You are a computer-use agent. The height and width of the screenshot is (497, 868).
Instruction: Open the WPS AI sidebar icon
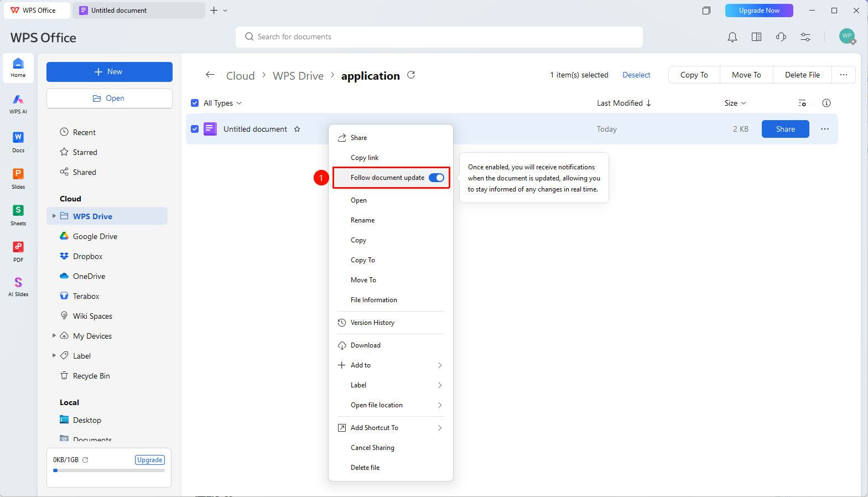pos(18,103)
